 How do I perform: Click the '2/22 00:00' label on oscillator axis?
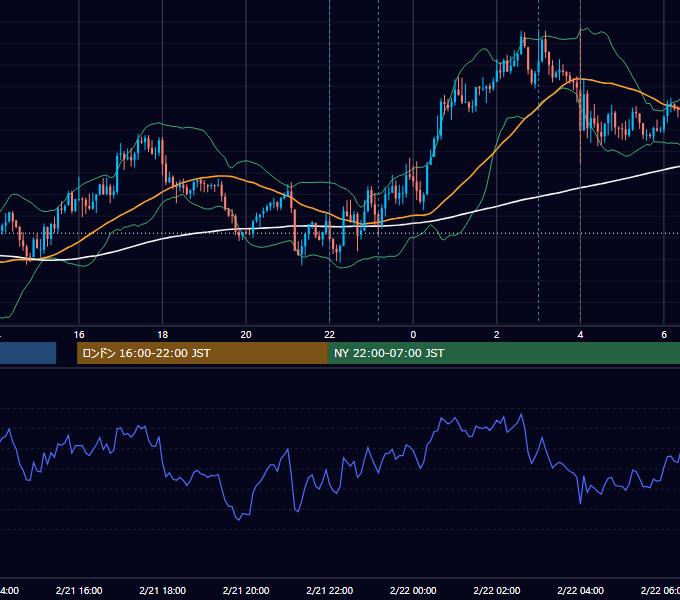(x=413, y=590)
